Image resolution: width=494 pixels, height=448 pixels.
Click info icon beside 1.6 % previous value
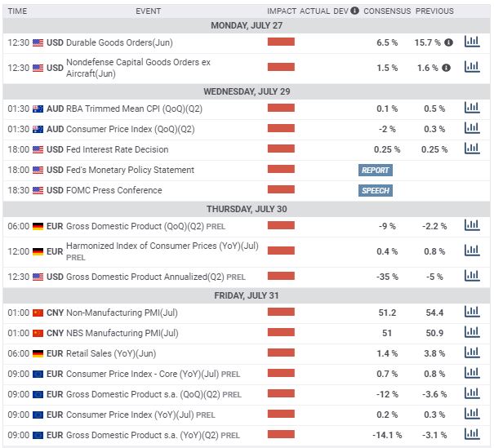coord(446,68)
